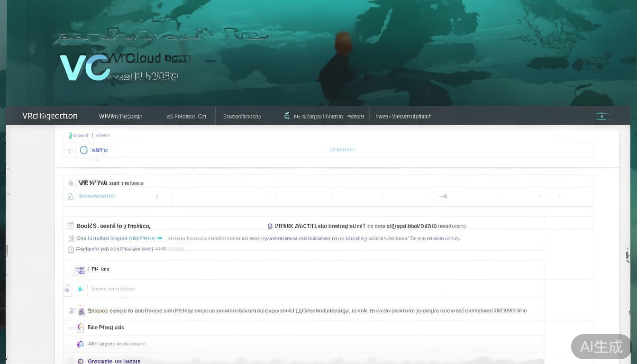Screen dimensions: 637x364
Task: Enable the small checkbox beside the Snleiss list item
Action: click(71, 310)
